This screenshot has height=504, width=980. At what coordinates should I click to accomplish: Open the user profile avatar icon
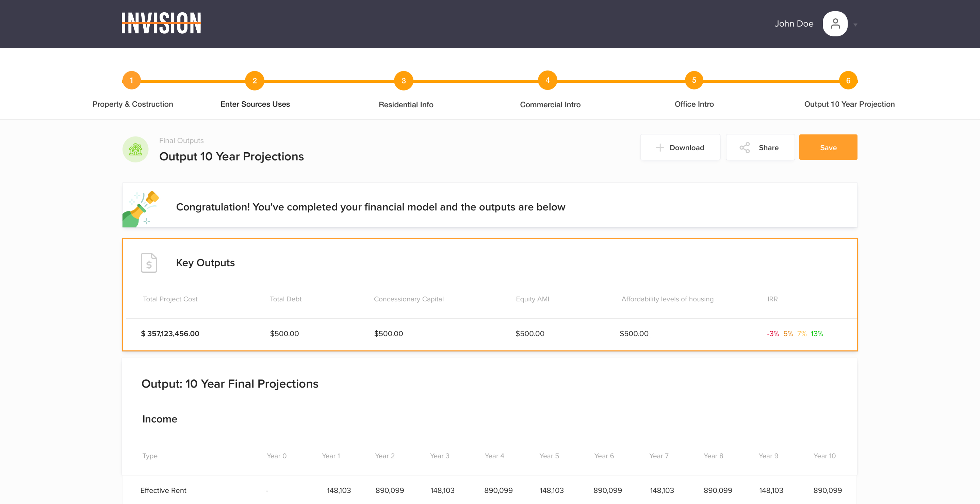(835, 23)
